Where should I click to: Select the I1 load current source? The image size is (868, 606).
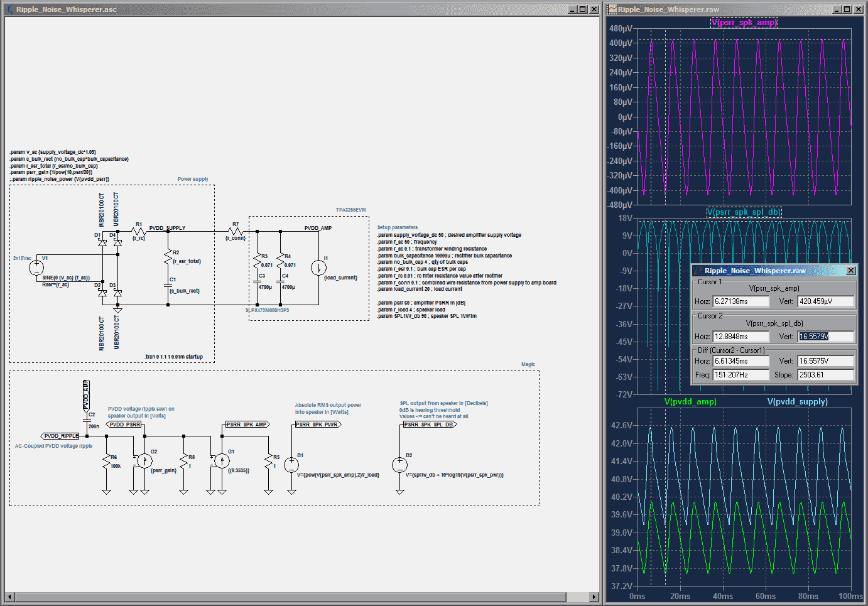[x=318, y=268]
